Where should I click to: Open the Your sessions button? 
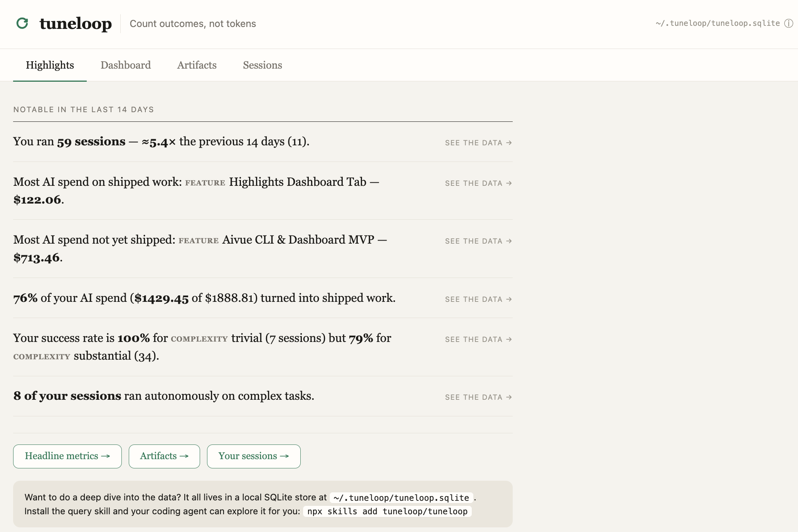254,456
